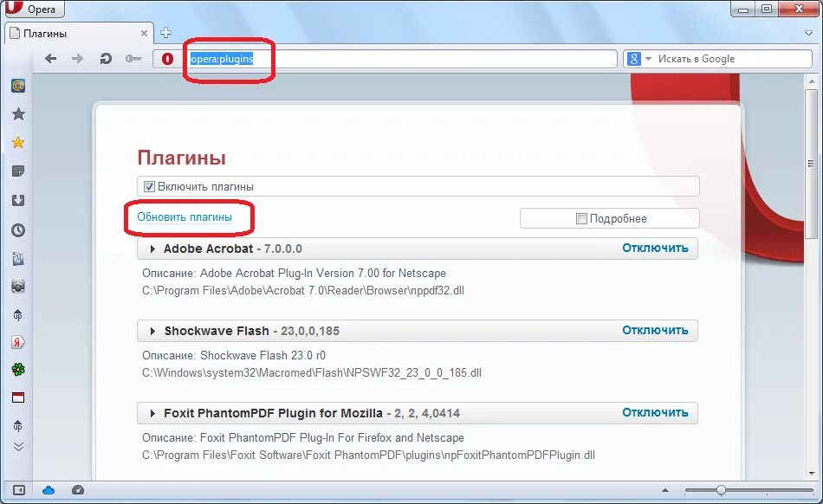Open a new tab with plus icon
This screenshot has width=823, height=504.
pos(165,33)
